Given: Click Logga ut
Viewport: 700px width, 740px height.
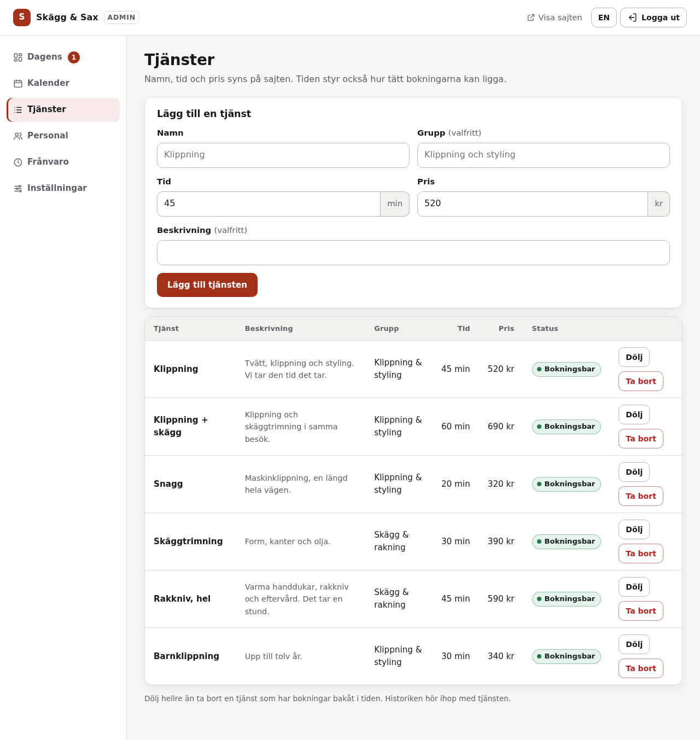Looking at the screenshot, I should [x=654, y=18].
